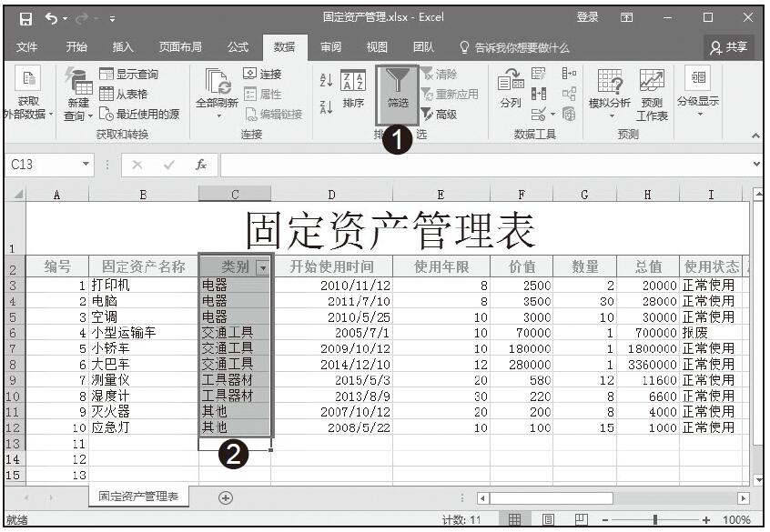
Task: Click the 高级 advanced filter button
Action: click(x=439, y=115)
